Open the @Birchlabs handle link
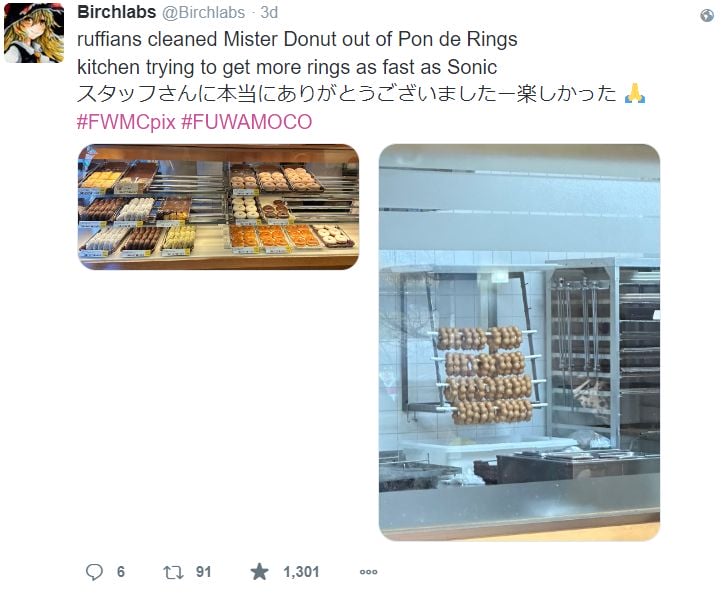 tap(203, 12)
